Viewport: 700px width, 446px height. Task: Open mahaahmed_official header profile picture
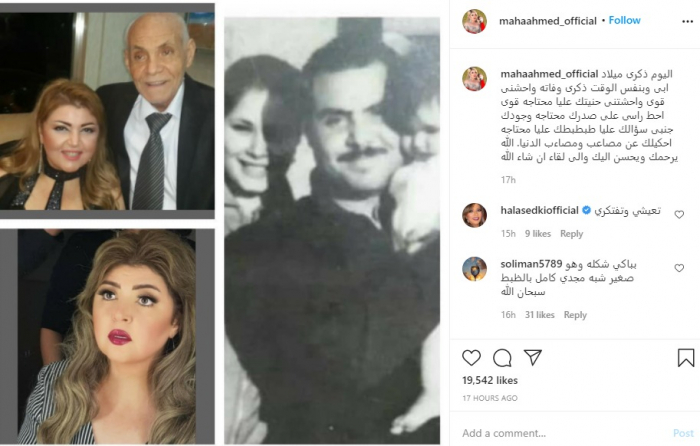[x=474, y=21]
